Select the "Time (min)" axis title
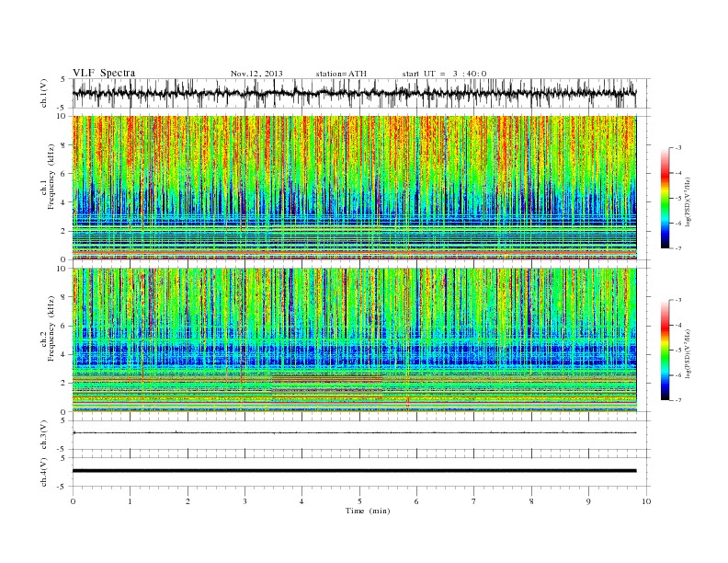 [x=368, y=511]
